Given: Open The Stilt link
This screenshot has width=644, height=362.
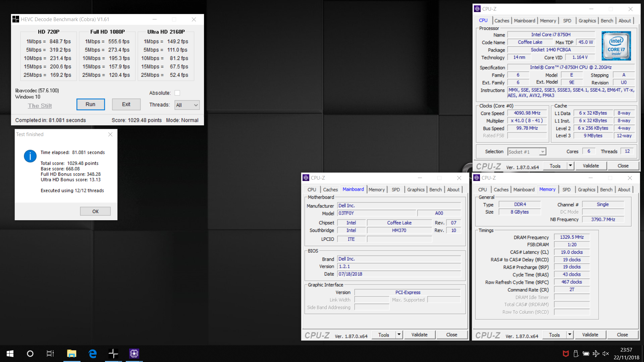Looking at the screenshot, I should (40, 106).
